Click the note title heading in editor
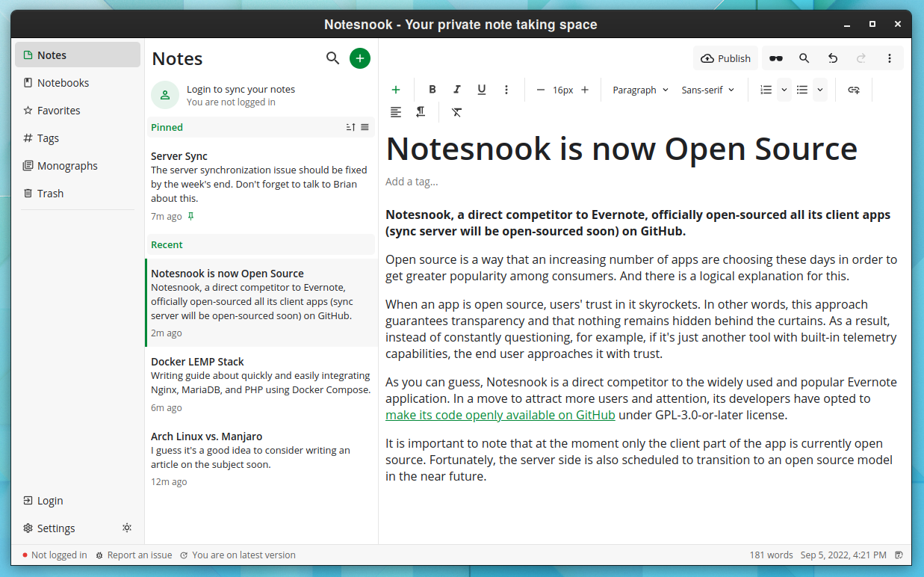Screen dimensions: 924x577 (x=621, y=149)
